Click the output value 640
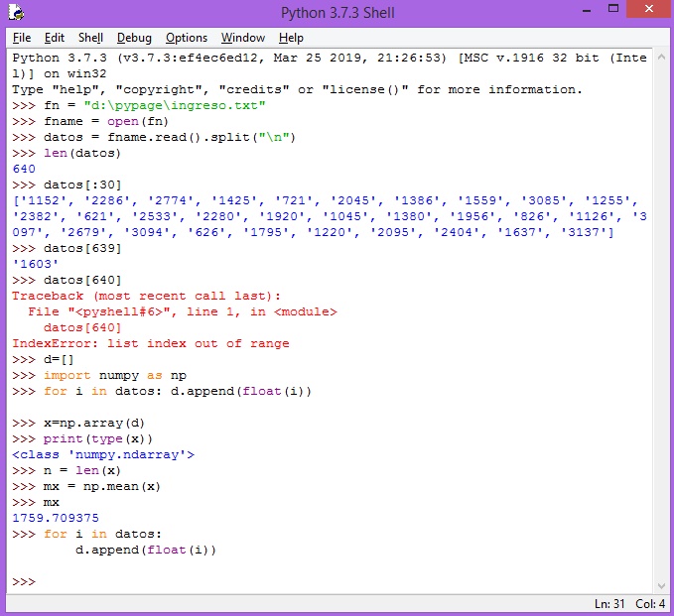Viewport: 674px width, 616px height. point(24,169)
